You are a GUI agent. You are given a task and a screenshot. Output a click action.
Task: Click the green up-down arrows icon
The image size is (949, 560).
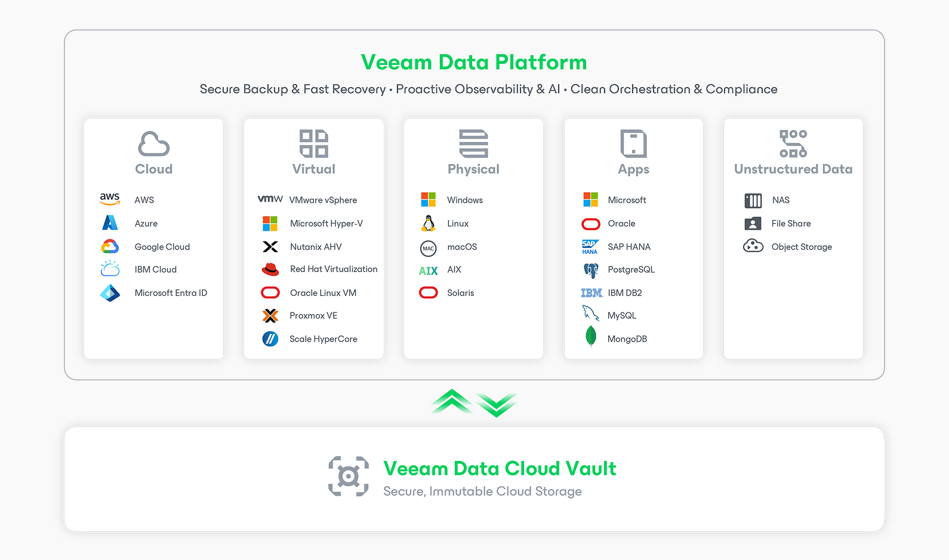[474, 403]
